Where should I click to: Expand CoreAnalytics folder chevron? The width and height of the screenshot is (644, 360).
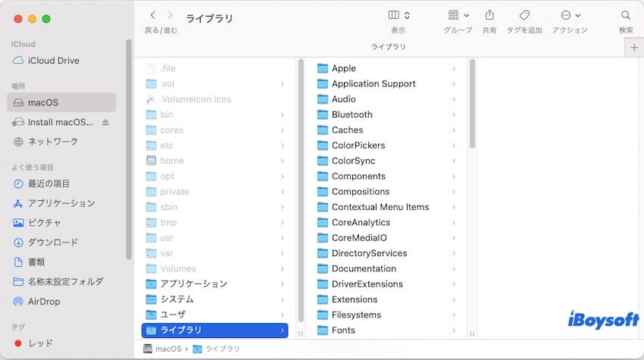coord(454,222)
